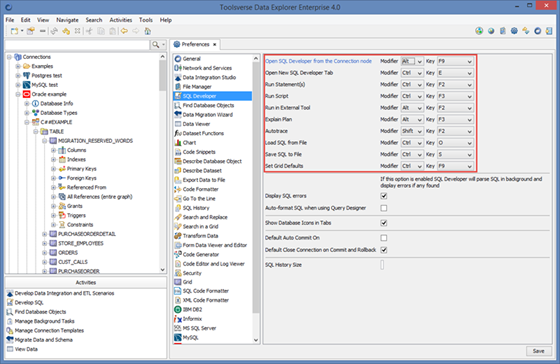Open the Activities menu

tap(121, 20)
